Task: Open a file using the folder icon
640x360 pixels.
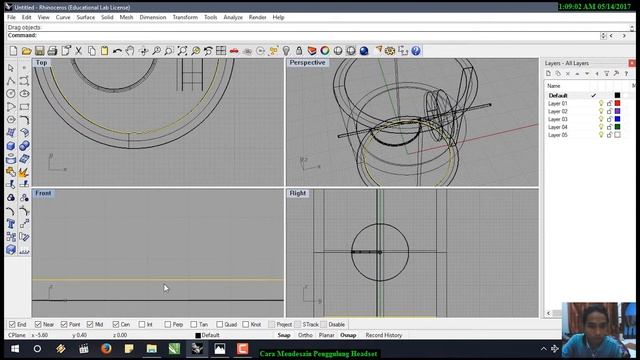Action: point(26,51)
